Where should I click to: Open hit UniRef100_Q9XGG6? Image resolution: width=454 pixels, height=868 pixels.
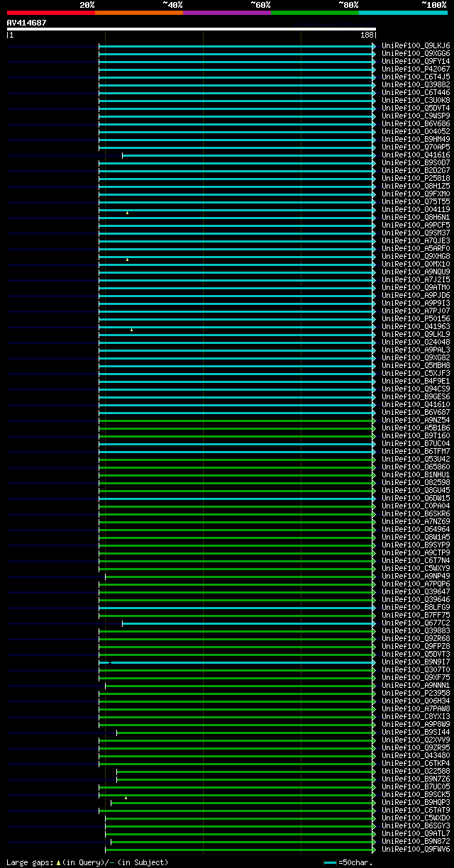click(416, 54)
